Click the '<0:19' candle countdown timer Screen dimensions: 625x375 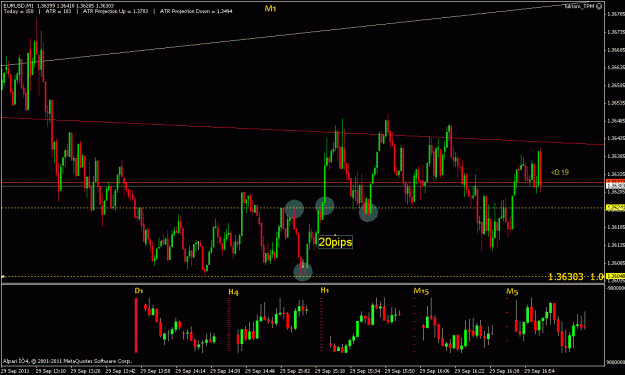pos(560,172)
